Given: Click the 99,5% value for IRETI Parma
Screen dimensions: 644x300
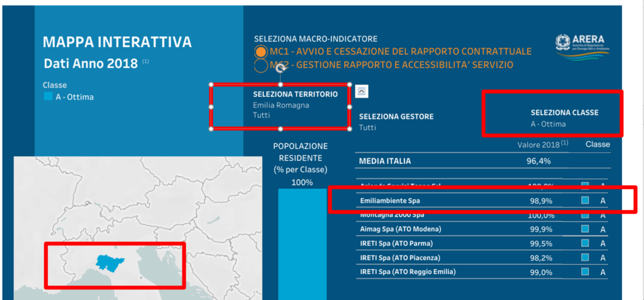Looking at the screenshot, I should (541, 243).
